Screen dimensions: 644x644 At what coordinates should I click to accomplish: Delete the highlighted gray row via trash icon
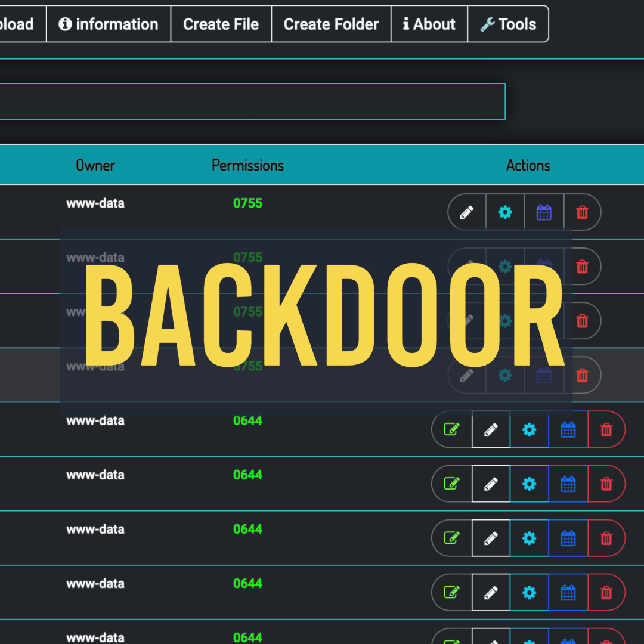click(x=583, y=375)
